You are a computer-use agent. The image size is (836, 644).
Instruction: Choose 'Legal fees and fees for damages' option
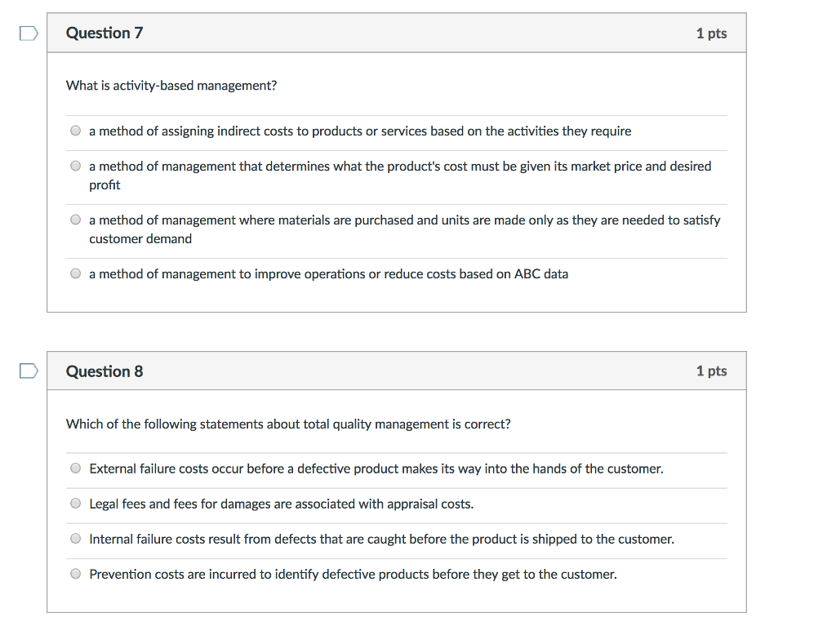click(76, 504)
